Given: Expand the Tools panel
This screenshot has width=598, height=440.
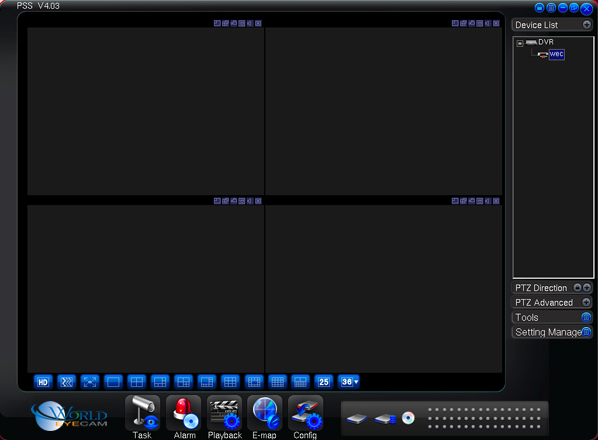Looking at the screenshot, I should coord(586,317).
